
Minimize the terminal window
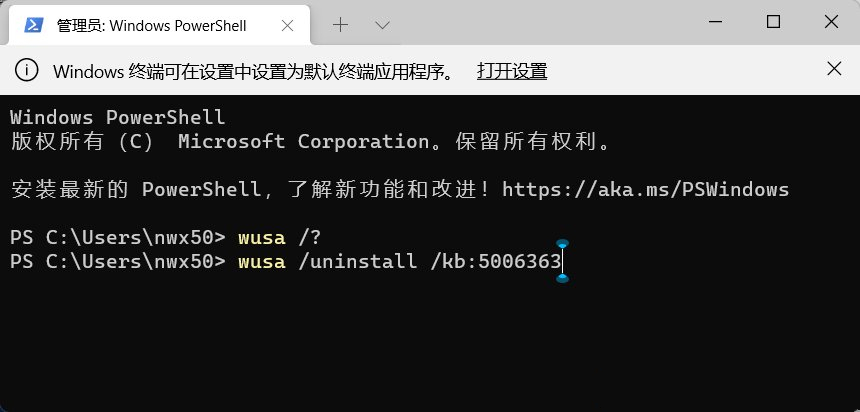pos(716,22)
